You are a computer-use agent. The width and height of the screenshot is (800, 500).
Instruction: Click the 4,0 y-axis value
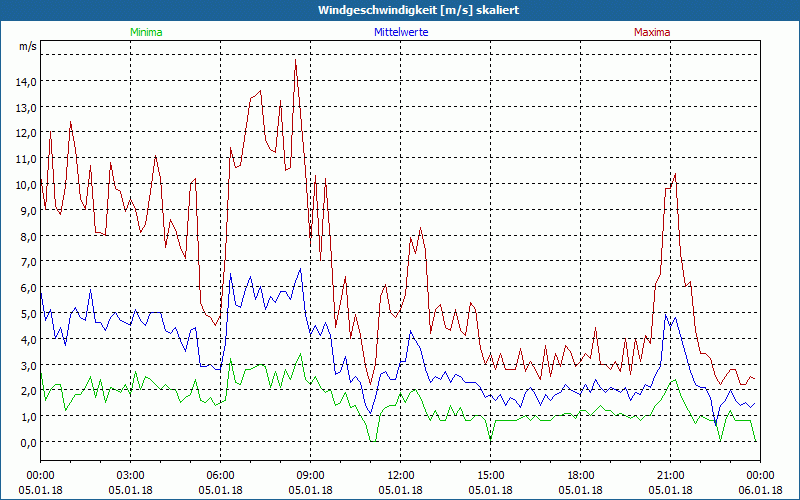tap(30, 339)
